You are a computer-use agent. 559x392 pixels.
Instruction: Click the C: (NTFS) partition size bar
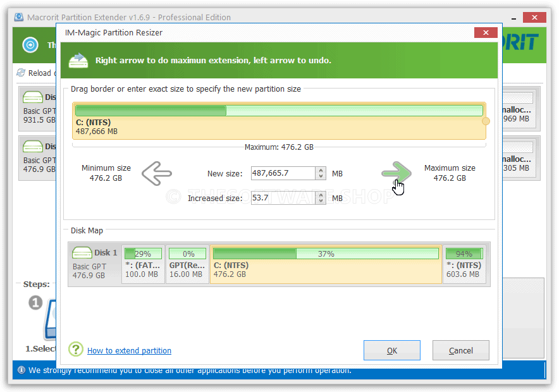pyautogui.click(x=279, y=111)
